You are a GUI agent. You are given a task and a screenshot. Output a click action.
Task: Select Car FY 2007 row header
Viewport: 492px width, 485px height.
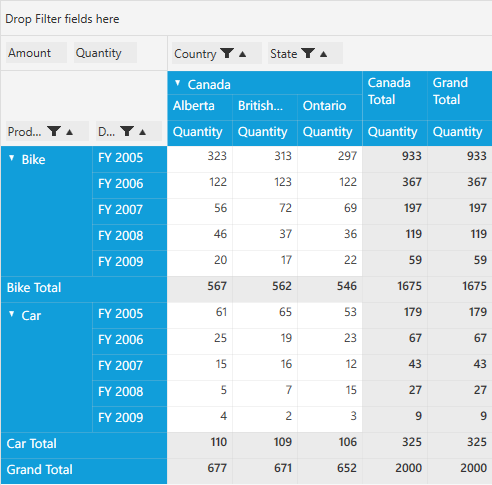129,367
